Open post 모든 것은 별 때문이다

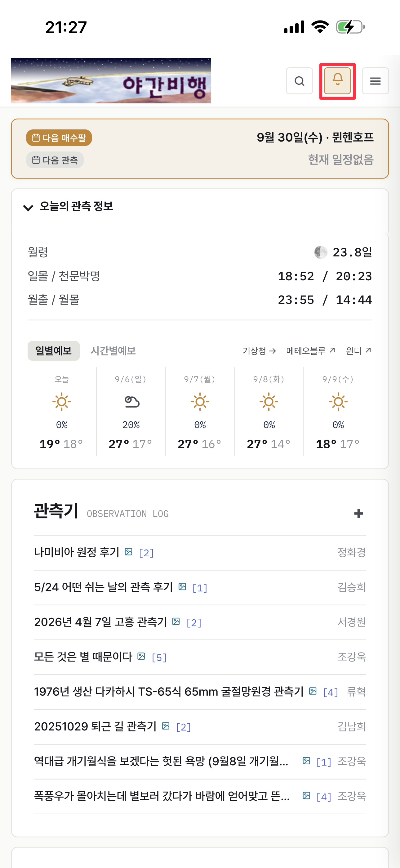(x=83, y=657)
